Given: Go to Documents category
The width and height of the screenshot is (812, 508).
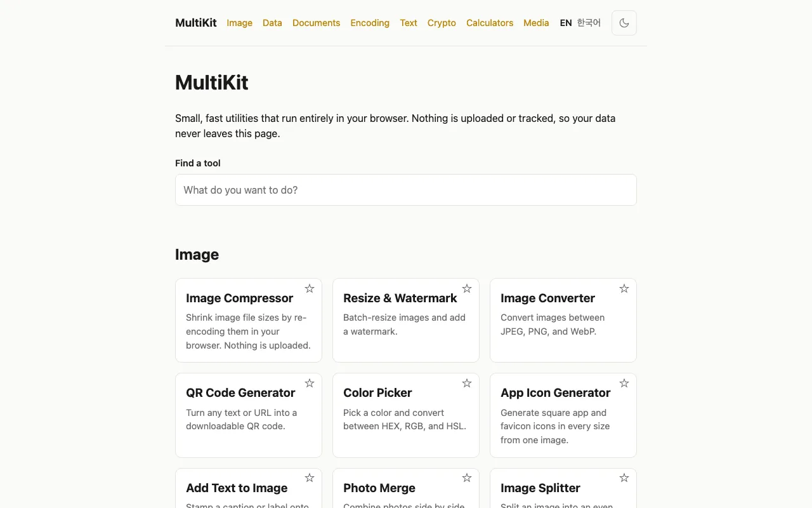Looking at the screenshot, I should point(317,23).
